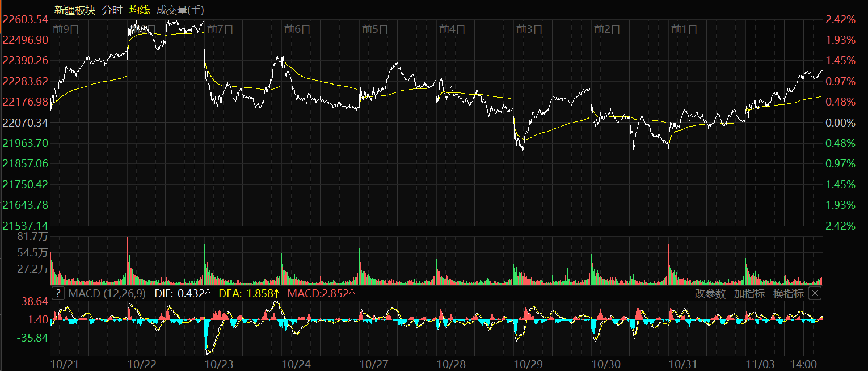The width and height of the screenshot is (868, 371).
Task: Select the 前9日 day marker
Action: coord(65,29)
